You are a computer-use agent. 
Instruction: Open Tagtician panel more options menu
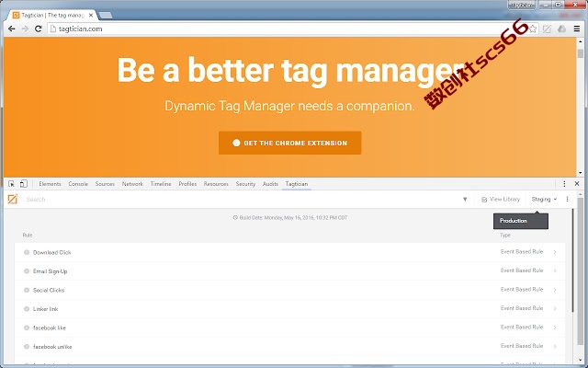[x=567, y=199]
